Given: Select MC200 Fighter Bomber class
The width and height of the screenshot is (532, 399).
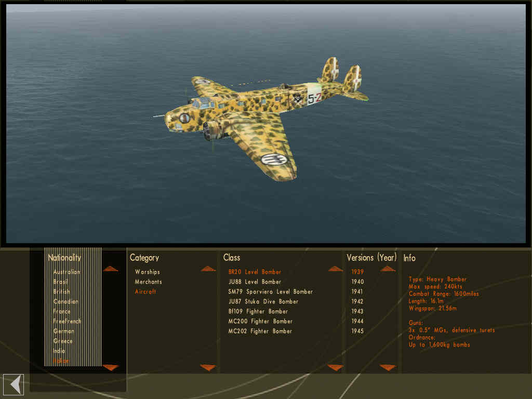Looking at the screenshot, I should click(x=260, y=321).
